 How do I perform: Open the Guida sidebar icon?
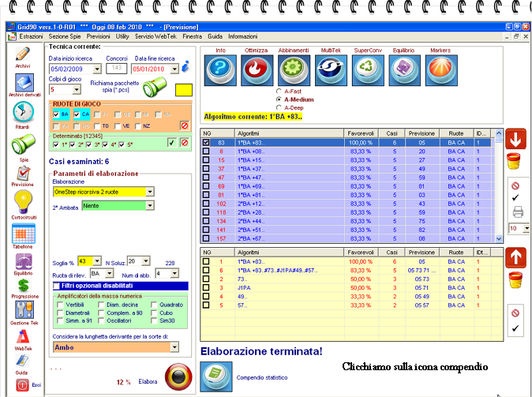coord(22,361)
